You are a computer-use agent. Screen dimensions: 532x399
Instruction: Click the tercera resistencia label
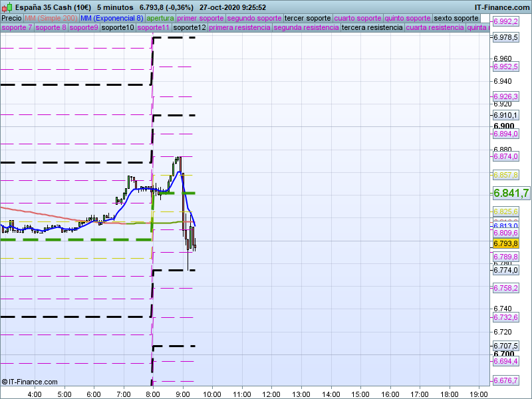[372, 28]
